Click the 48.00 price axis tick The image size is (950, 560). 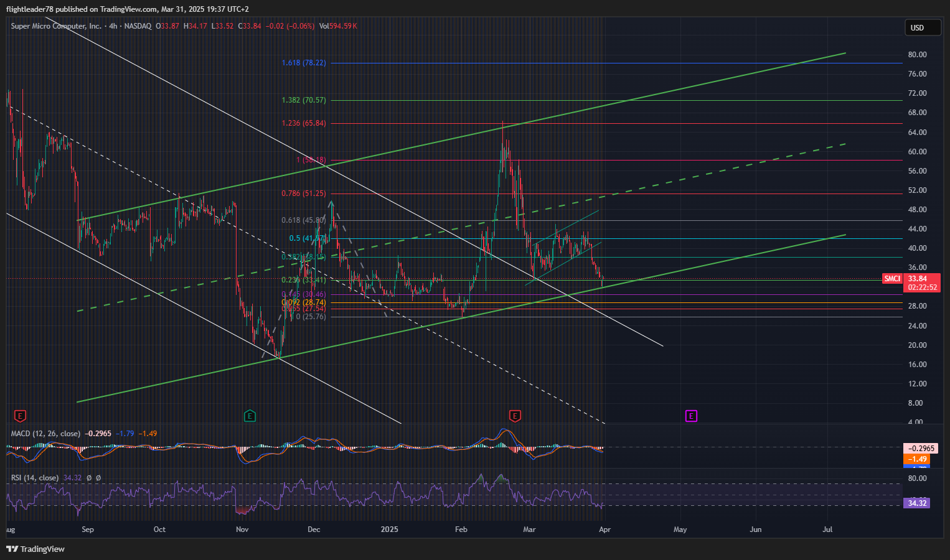(917, 210)
